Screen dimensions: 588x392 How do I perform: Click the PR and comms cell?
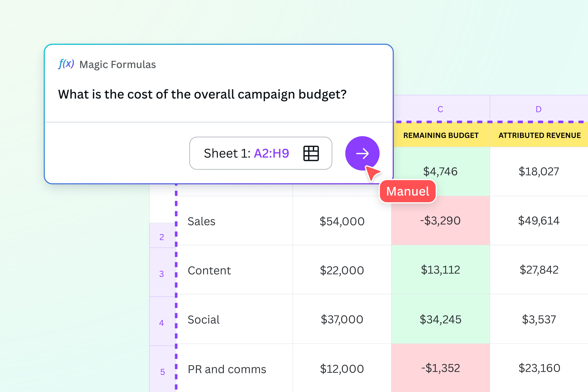click(x=227, y=369)
